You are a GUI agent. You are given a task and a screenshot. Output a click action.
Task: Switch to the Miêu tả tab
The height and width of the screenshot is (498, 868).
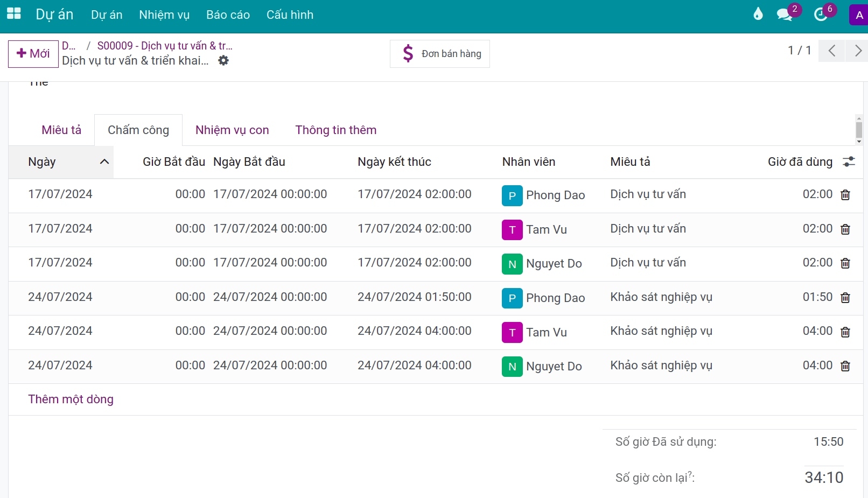coord(61,130)
